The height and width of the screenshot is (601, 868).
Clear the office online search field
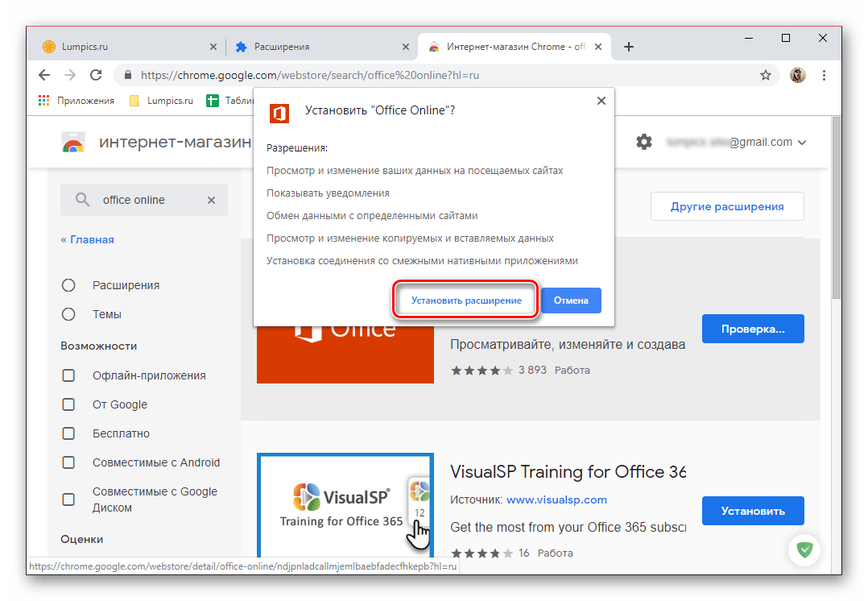point(211,200)
